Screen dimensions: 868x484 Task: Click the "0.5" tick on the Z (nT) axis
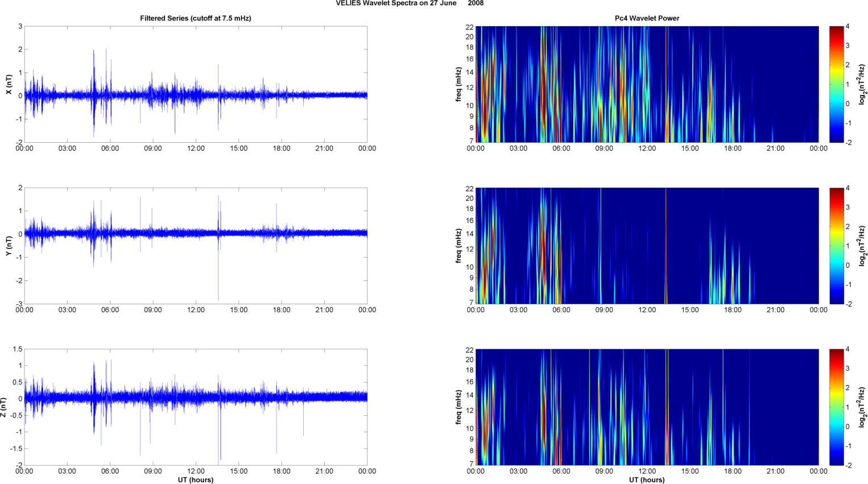18,382
